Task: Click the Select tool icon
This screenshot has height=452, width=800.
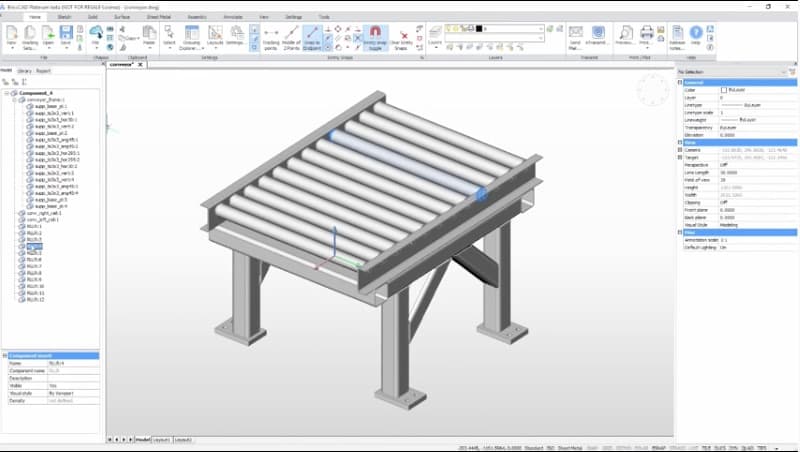Action: [x=169, y=32]
